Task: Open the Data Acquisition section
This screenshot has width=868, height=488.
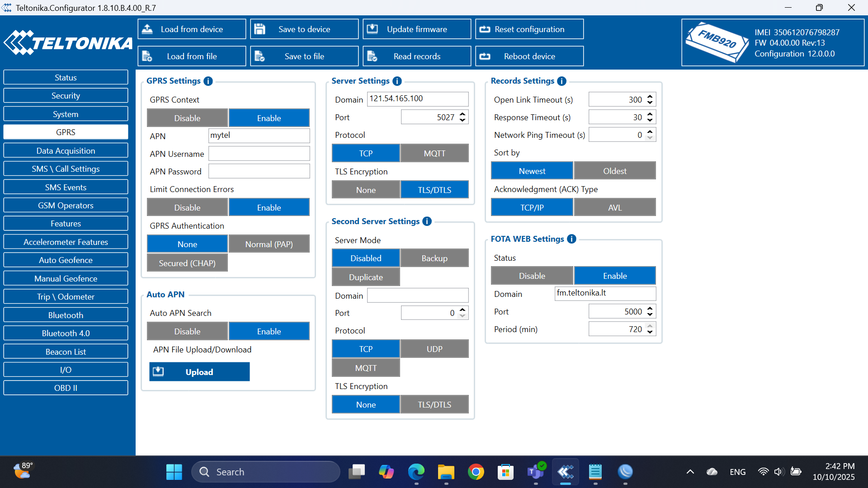Action: point(66,150)
